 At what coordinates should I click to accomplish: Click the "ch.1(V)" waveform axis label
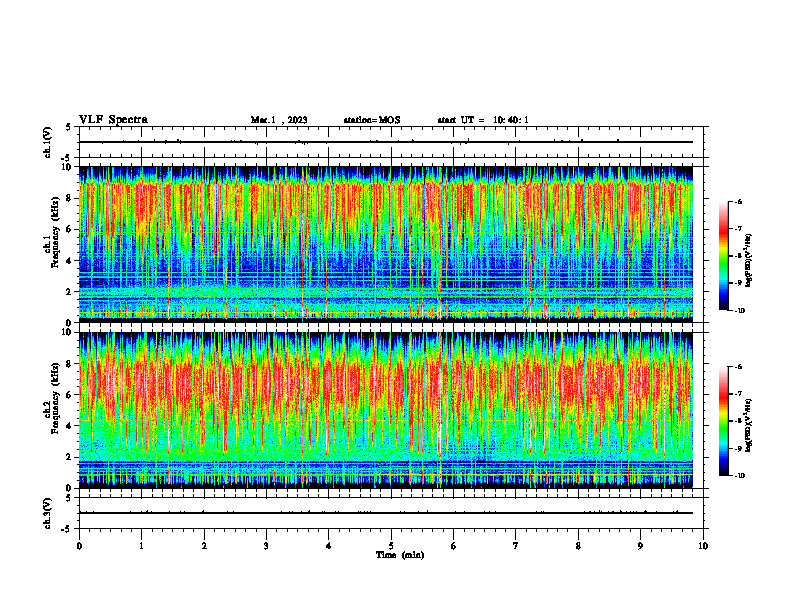pyautogui.click(x=48, y=142)
